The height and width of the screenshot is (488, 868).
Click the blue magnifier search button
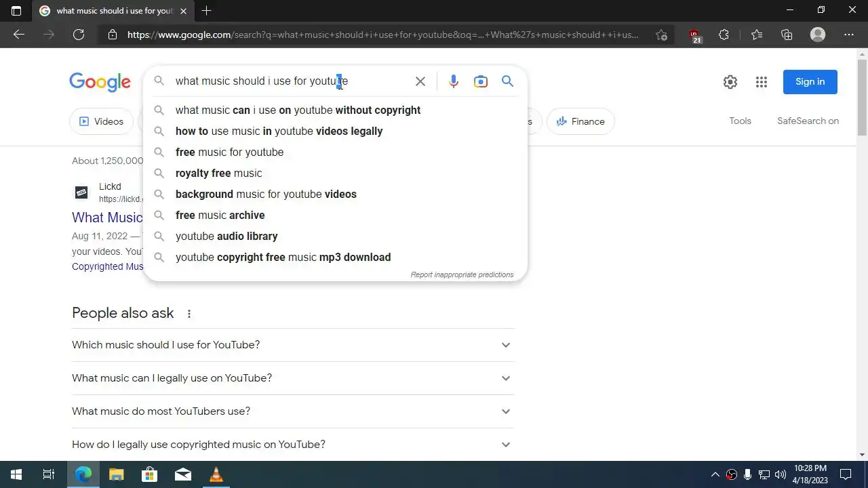pos(507,81)
